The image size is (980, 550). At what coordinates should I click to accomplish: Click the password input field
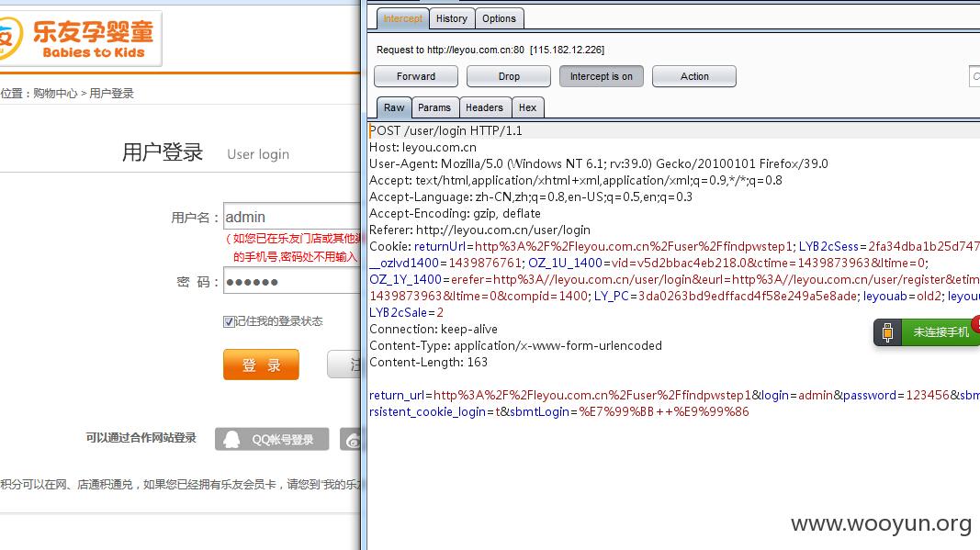(292, 281)
